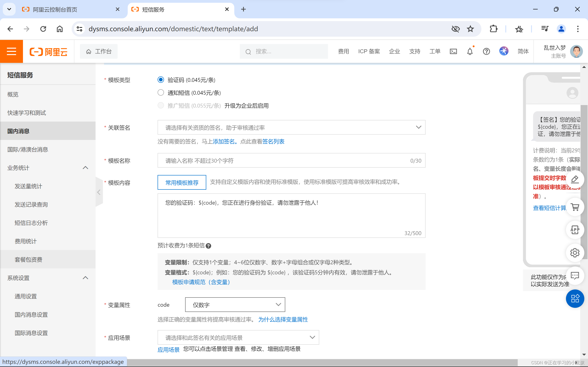Open the shopping cart panel
The width and height of the screenshot is (588, 367).
(575, 207)
